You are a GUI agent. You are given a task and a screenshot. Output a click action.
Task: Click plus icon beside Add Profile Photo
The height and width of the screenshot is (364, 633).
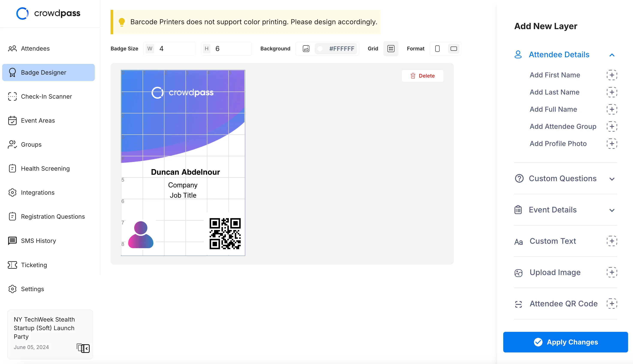click(612, 143)
